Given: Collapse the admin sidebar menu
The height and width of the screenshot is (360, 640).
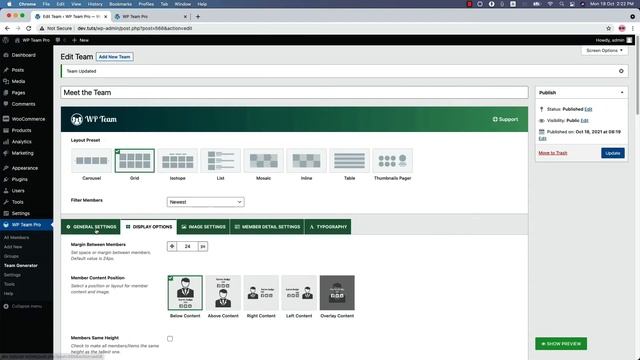Looking at the screenshot, I should click(23, 307).
